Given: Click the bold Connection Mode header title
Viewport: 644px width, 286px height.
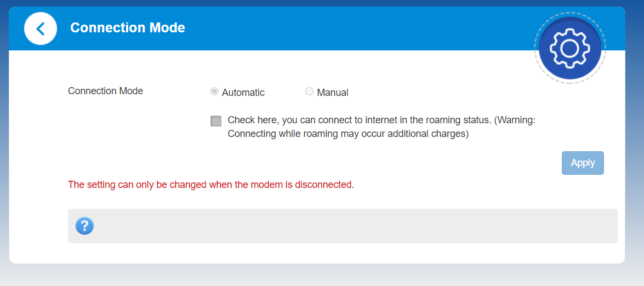Looking at the screenshot, I should [128, 28].
